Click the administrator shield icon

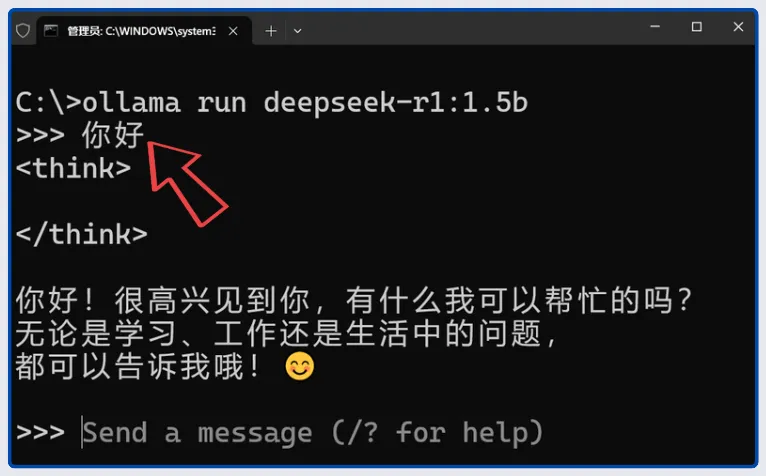23,31
